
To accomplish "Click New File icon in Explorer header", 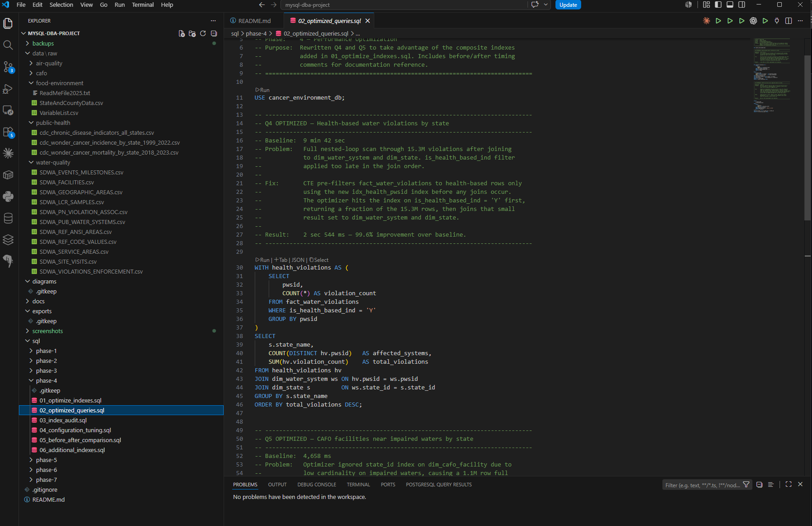I will point(182,33).
